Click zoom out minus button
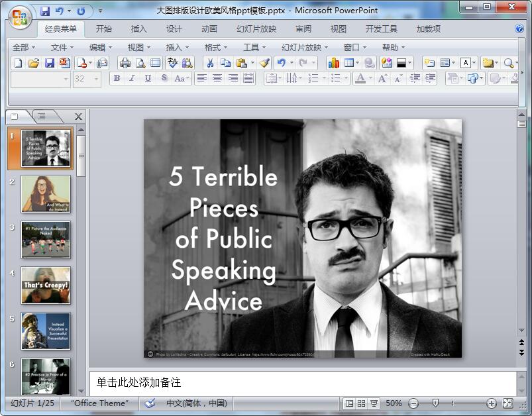Viewport: 532px width, 416px height. (x=413, y=403)
